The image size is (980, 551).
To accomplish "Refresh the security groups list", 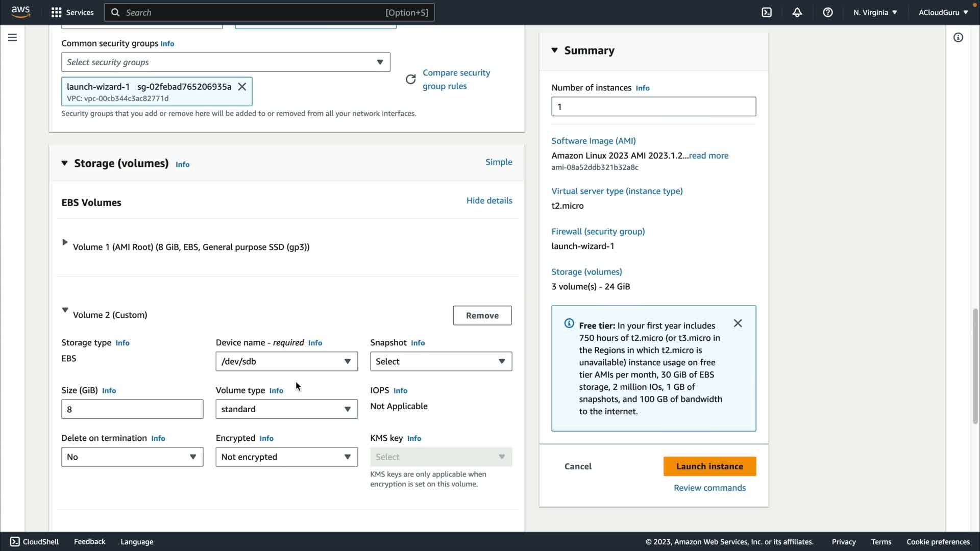I will click(410, 79).
